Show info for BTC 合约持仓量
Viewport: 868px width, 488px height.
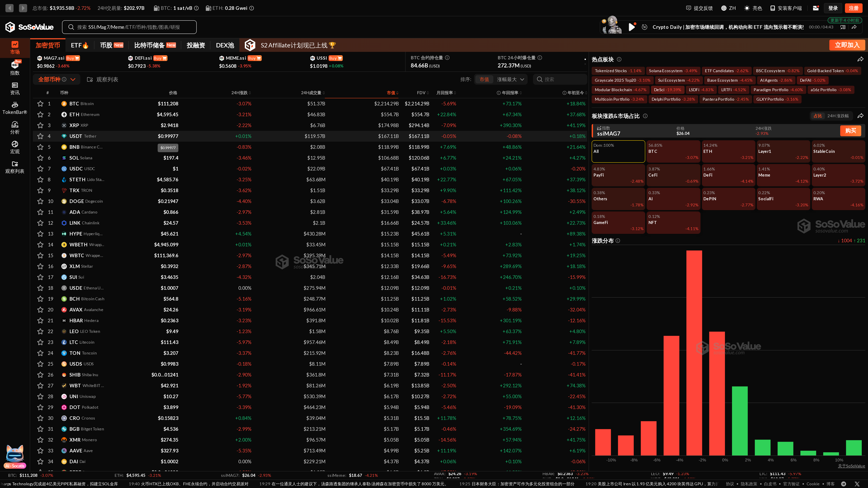[447, 58]
